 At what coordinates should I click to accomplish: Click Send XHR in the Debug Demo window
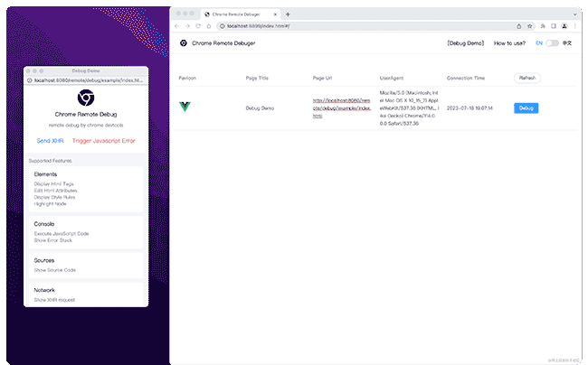50,141
